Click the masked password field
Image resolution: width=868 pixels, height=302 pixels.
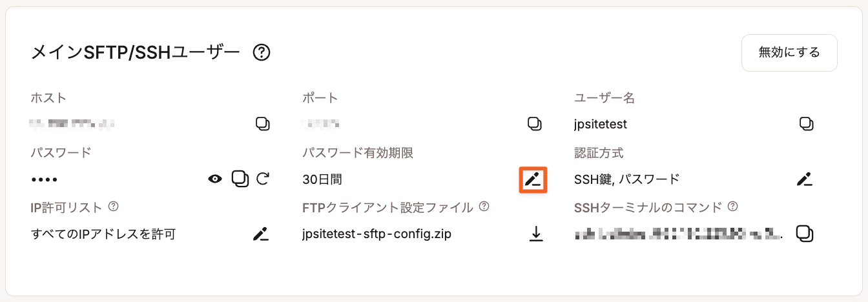[45, 179]
